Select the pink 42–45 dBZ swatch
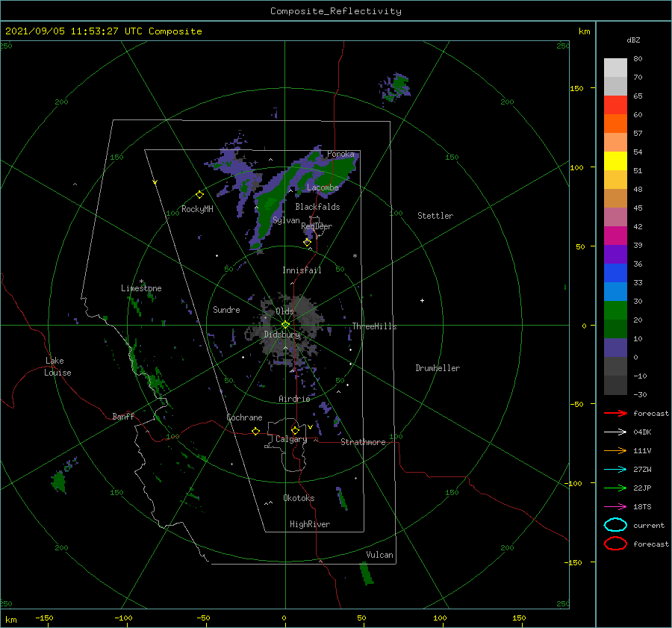The height and width of the screenshot is (628, 672). pos(615,217)
